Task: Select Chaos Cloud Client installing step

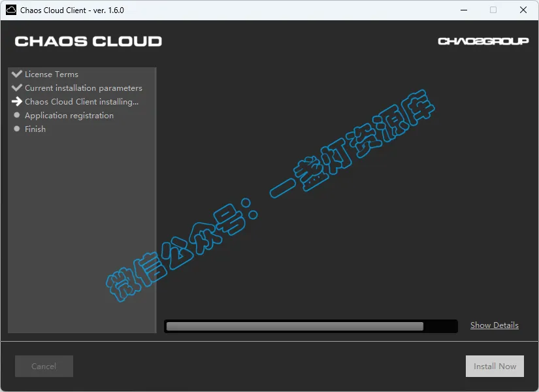Action: pos(82,102)
